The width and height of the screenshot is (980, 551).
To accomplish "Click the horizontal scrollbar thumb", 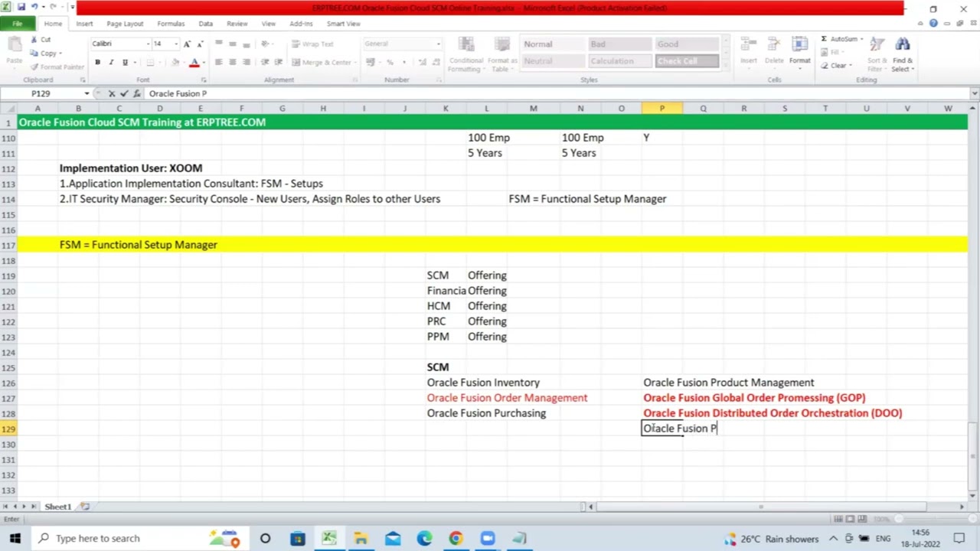I will pos(760,507).
